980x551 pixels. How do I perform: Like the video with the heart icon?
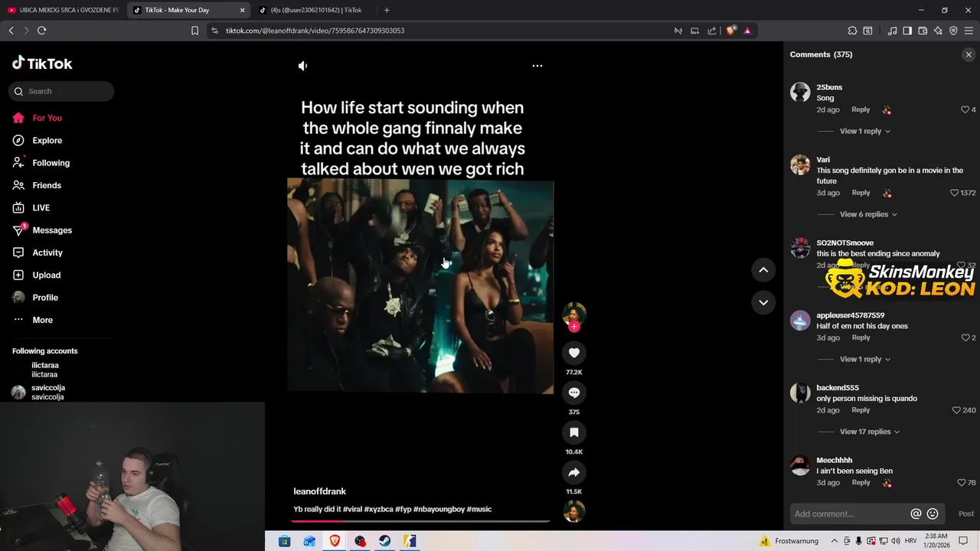(574, 353)
